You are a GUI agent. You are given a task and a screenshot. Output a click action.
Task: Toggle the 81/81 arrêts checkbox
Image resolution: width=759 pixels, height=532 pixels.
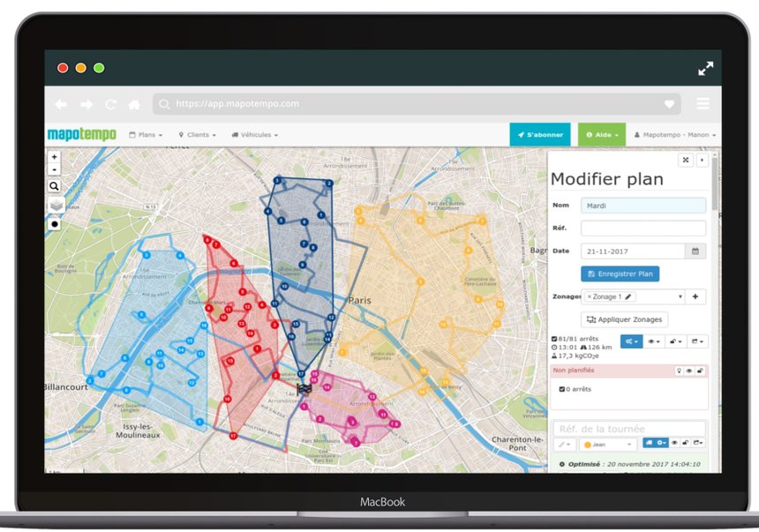tap(554, 339)
